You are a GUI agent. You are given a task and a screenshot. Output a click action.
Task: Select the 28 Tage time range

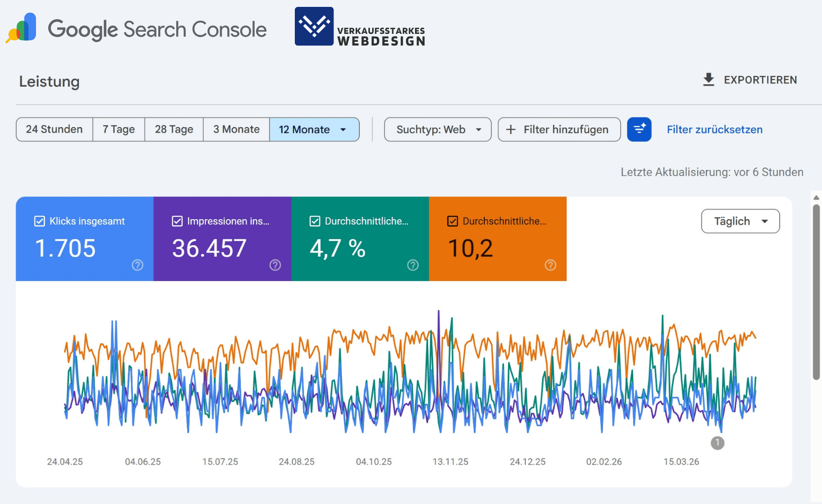point(174,129)
